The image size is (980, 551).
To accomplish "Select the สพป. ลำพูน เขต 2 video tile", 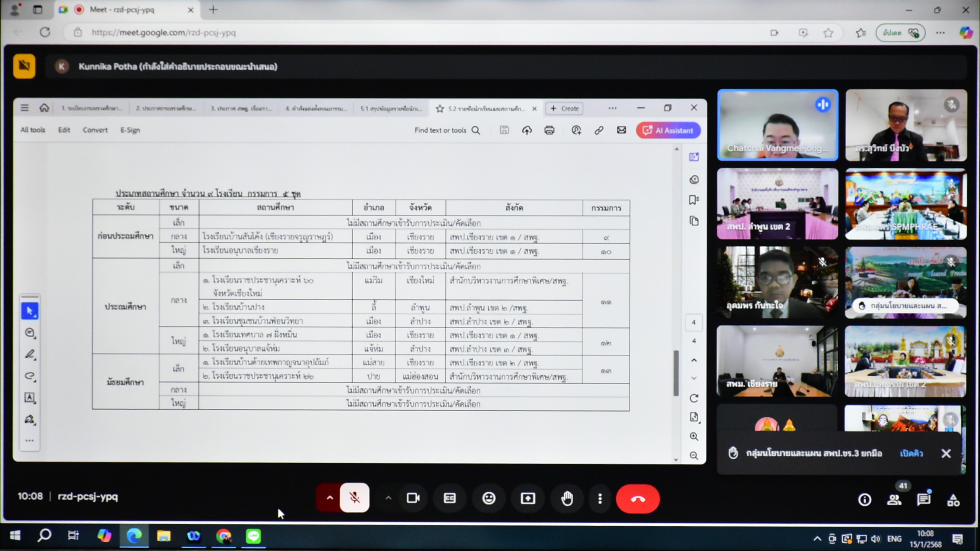I will click(777, 203).
